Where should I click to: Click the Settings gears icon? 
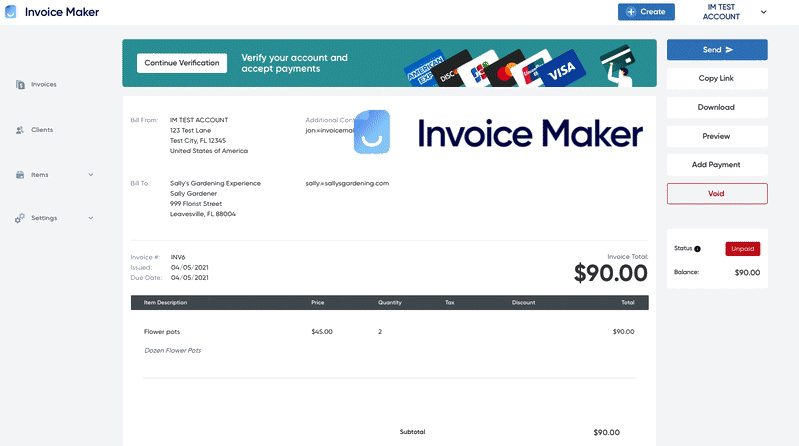pos(20,218)
